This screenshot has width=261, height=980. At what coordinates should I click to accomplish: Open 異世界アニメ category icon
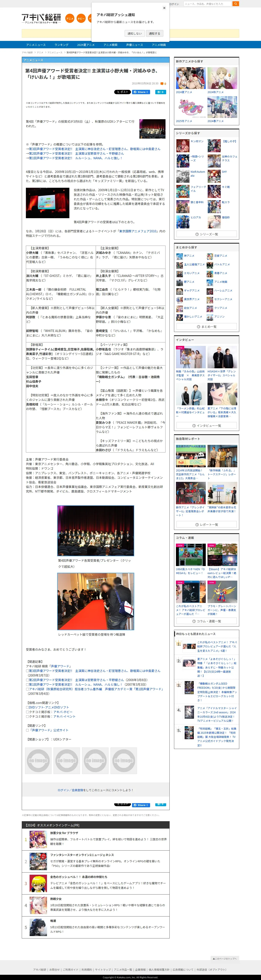point(180,300)
